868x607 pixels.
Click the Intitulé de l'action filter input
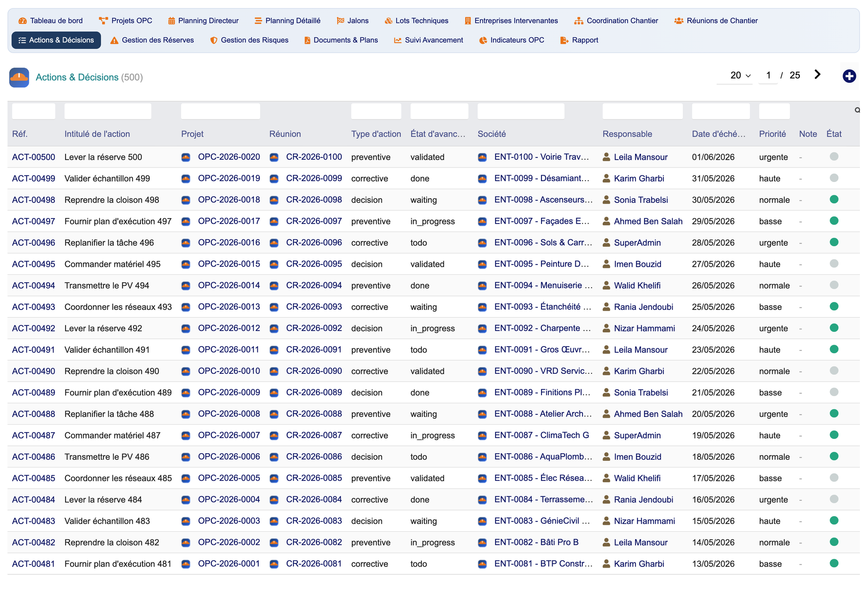click(x=108, y=111)
